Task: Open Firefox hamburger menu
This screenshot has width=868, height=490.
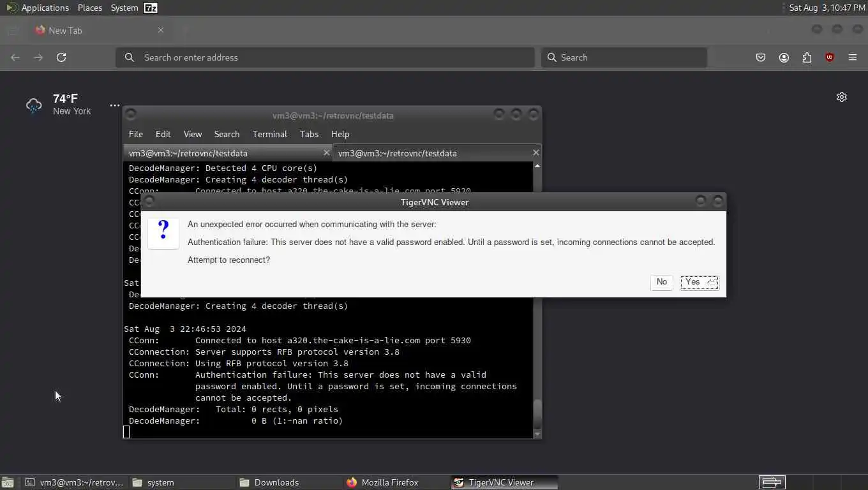Action: tap(853, 57)
